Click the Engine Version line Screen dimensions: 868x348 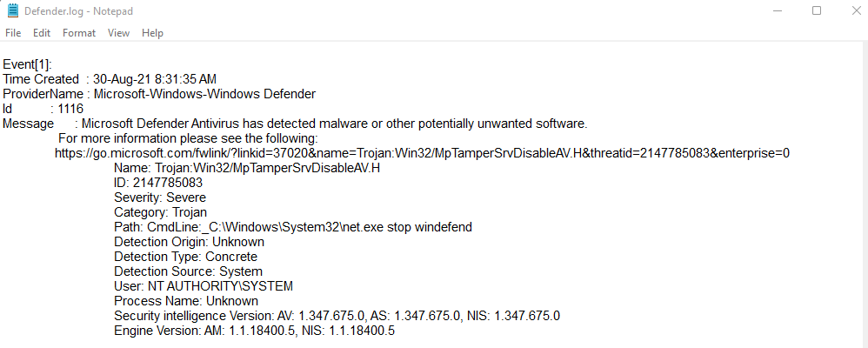tap(254, 331)
